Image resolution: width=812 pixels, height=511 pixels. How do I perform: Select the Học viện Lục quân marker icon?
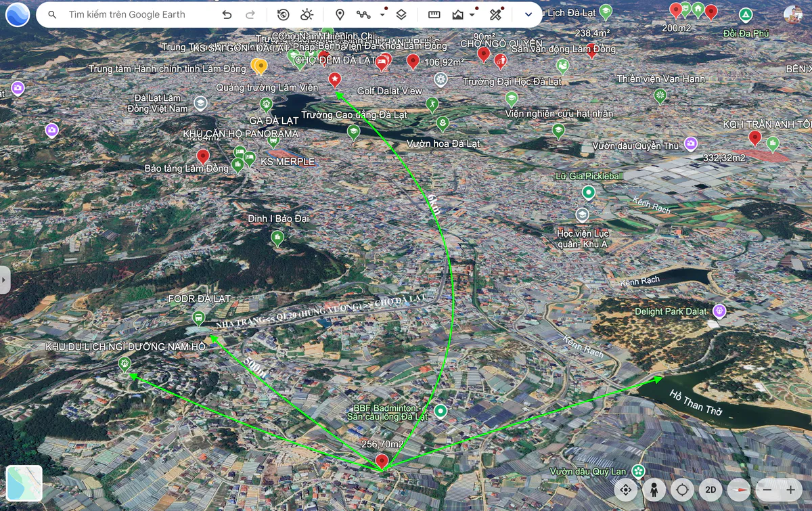tap(581, 215)
